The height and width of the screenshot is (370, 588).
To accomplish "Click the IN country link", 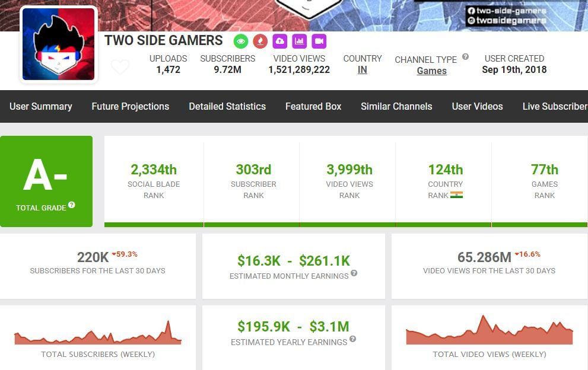I will 362,70.
